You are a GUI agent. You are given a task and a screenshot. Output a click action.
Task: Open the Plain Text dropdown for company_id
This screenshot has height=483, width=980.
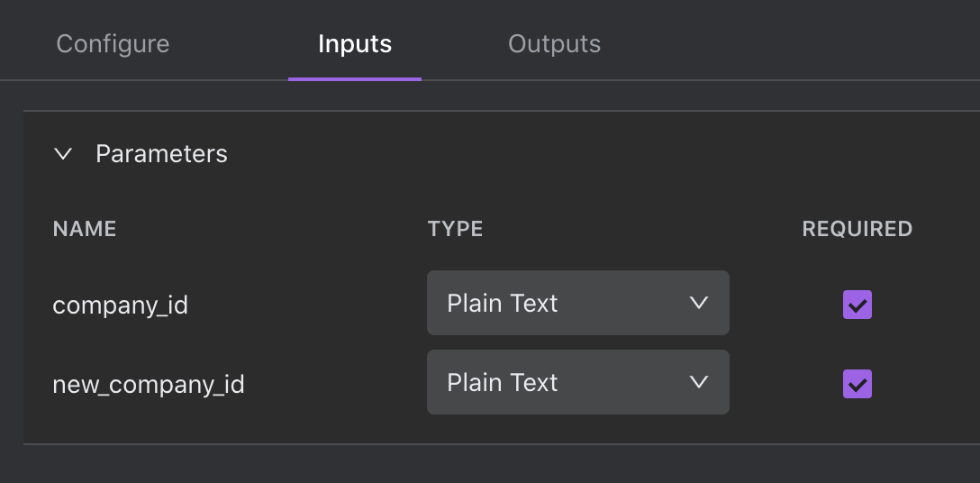click(x=577, y=304)
